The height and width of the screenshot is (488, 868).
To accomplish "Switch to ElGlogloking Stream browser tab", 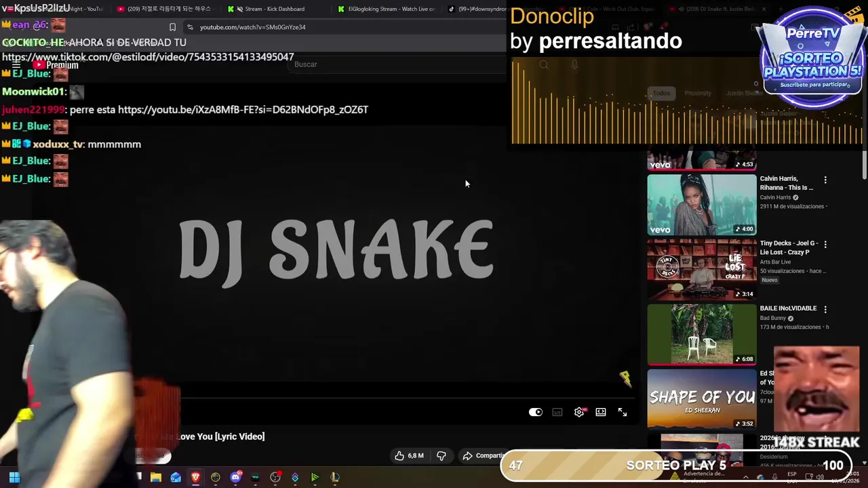I will 387,9.
